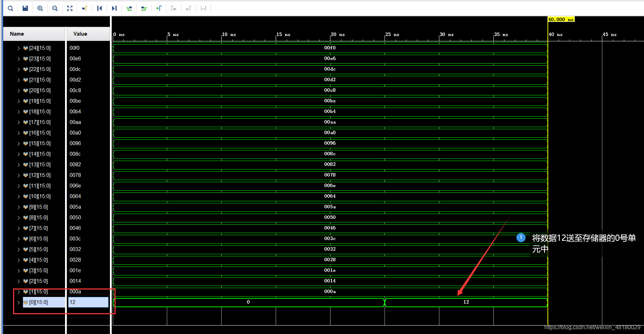Select signal name [16][15:0]

[x=40, y=133]
